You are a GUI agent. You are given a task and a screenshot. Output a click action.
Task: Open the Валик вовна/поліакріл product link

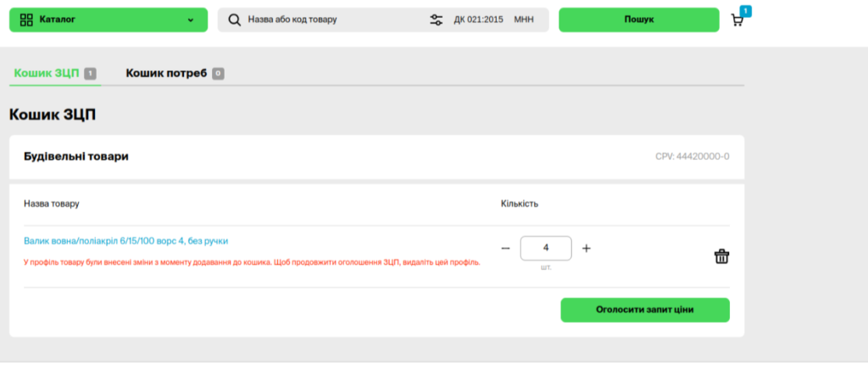click(x=125, y=241)
